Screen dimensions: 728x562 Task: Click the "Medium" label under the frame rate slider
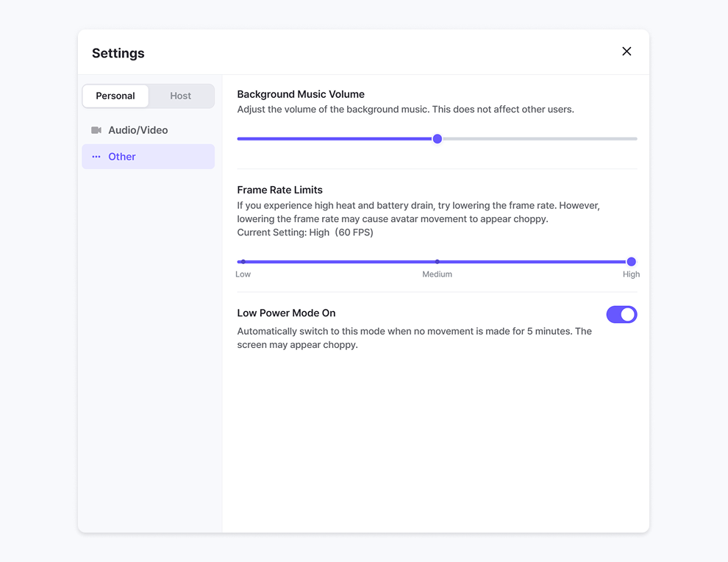click(437, 274)
